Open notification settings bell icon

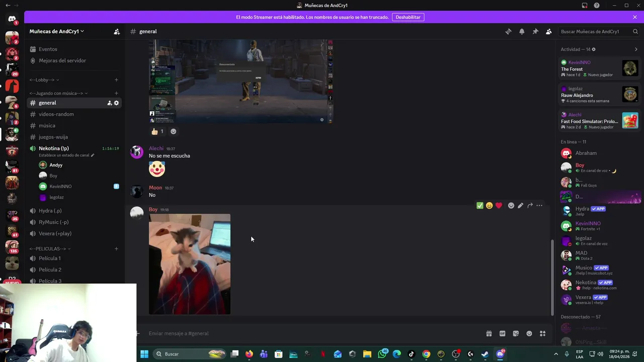pyautogui.click(x=522, y=31)
